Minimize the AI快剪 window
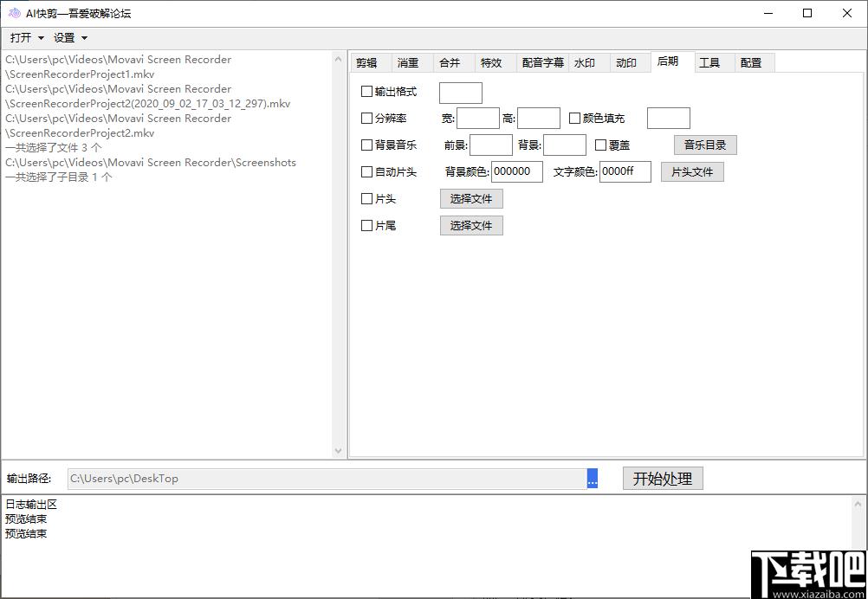This screenshot has height=599, width=868. (768, 13)
